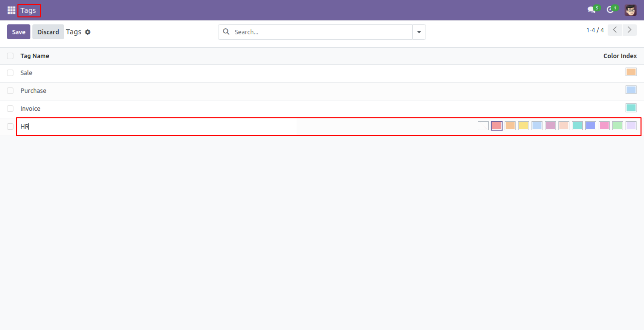Image resolution: width=644 pixels, height=330 pixels.
Task: Open the Purchase row
Action: [x=322, y=90]
